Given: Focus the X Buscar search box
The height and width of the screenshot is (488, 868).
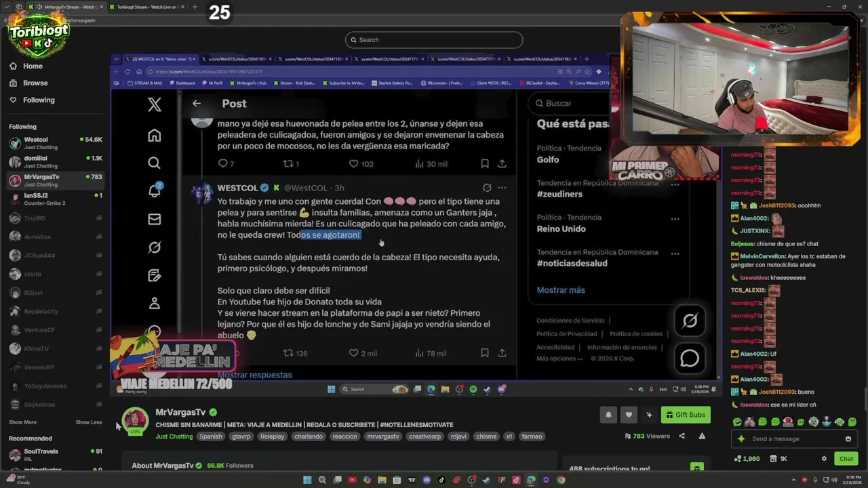Looking at the screenshot, I should point(570,104).
